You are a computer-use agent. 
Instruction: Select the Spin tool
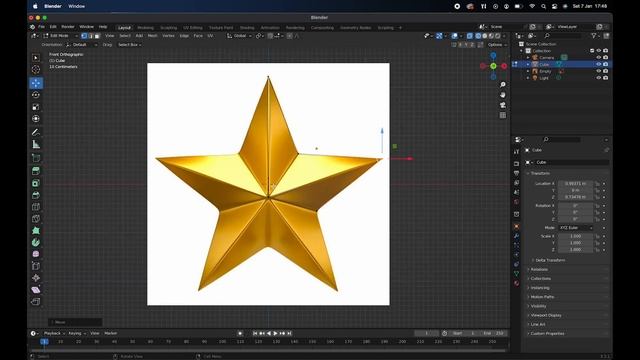tap(36, 242)
